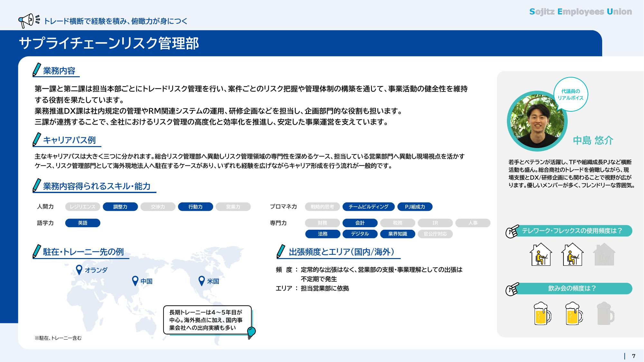Click the leftmost full beer mug icon

[542, 313]
